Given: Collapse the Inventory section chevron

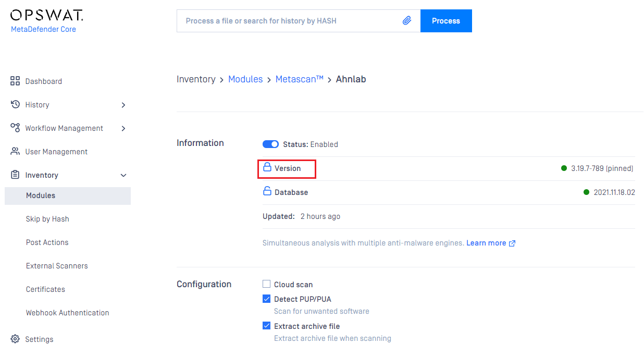Looking at the screenshot, I should pos(123,176).
